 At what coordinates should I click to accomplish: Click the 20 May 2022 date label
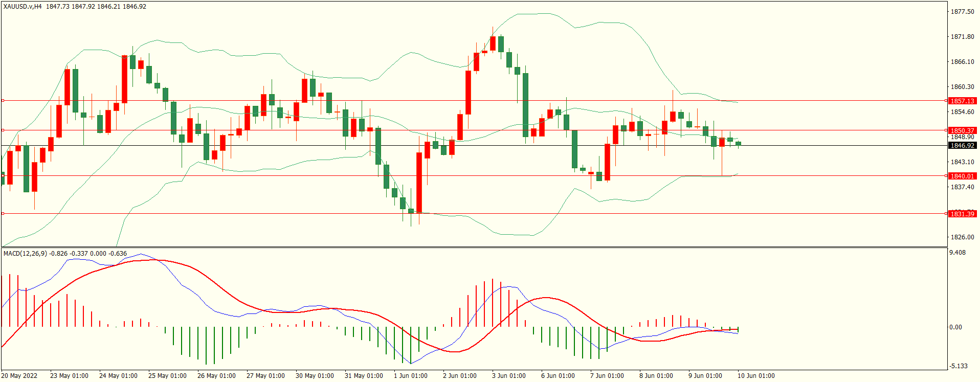19,376
